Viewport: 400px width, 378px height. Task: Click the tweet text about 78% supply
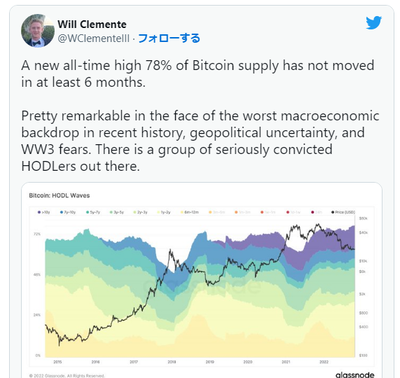(x=198, y=73)
